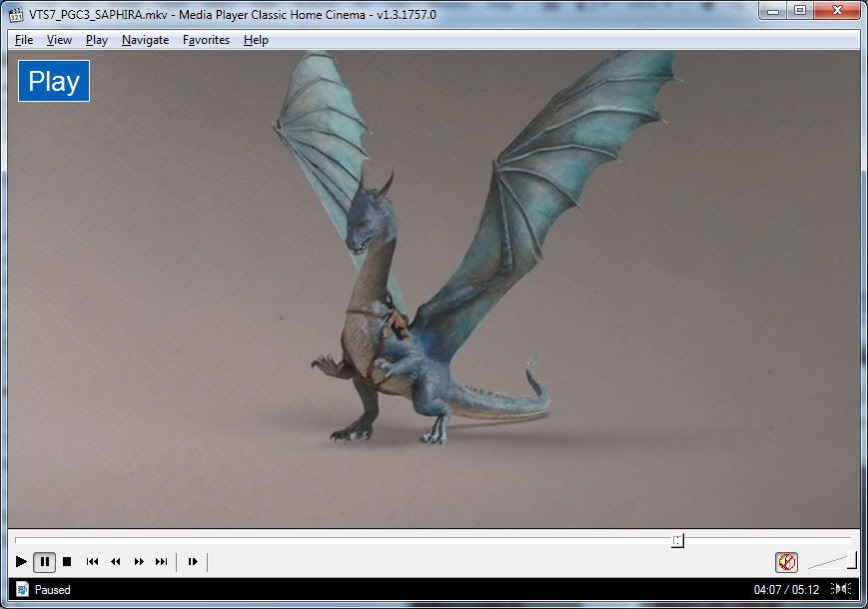Image resolution: width=868 pixels, height=609 pixels.
Task: Click the blue Play overlay label
Action: [54, 81]
